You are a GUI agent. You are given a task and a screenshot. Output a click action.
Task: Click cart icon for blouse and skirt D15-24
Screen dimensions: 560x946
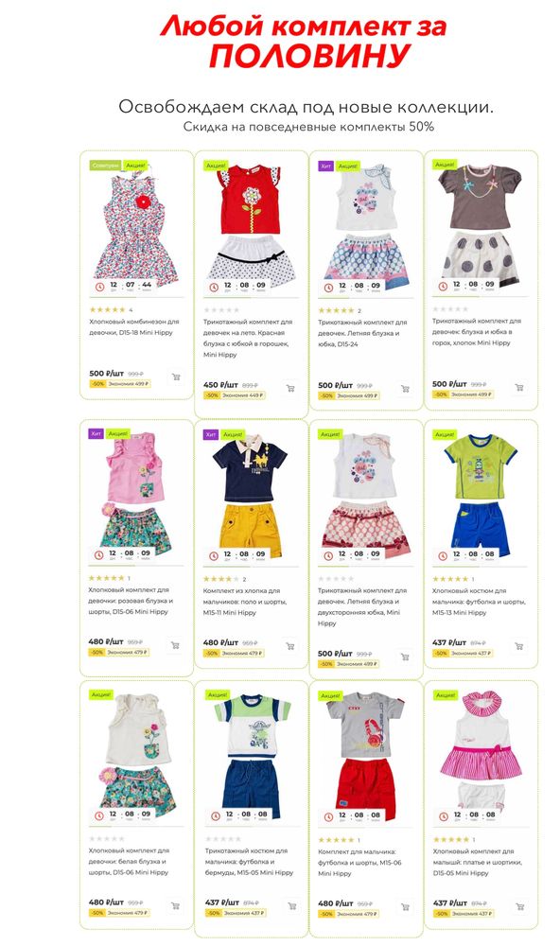pos(405,389)
